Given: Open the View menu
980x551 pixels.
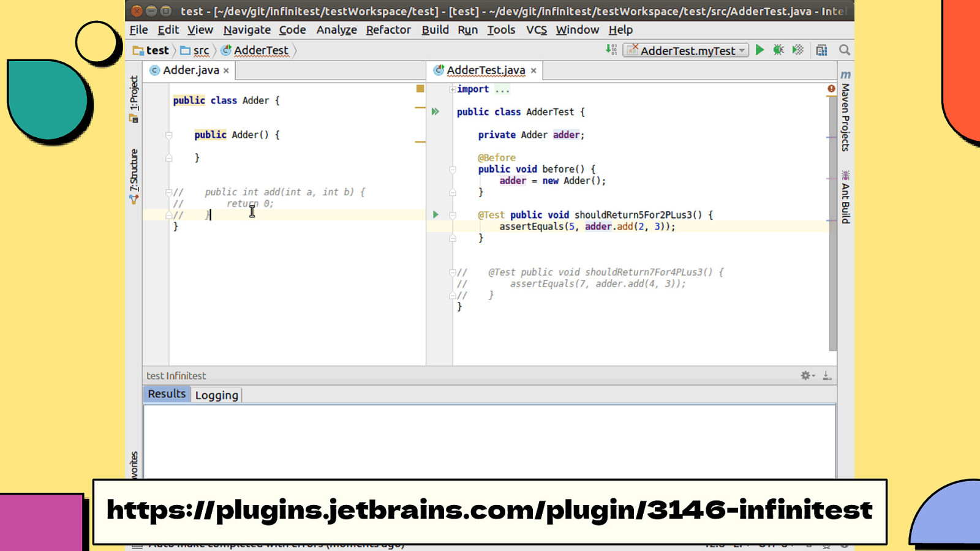Looking at the screenshot, I should 200,29.
